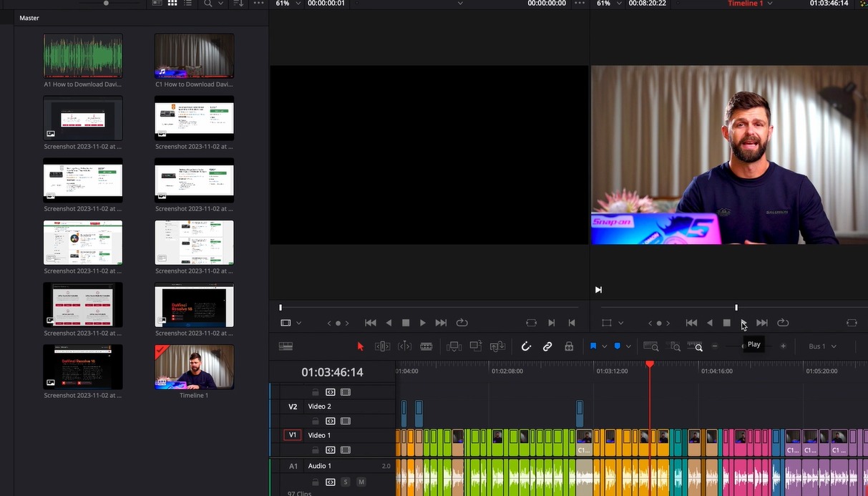
Task: Adjust the timeline zoom slider
Action: pyautogui.click(x=745, y=346)
